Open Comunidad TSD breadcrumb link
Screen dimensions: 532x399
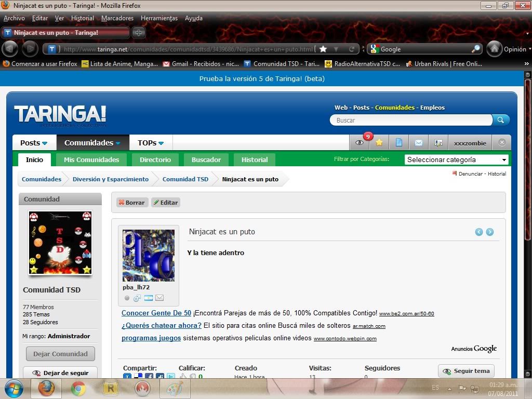coord(185,179)
